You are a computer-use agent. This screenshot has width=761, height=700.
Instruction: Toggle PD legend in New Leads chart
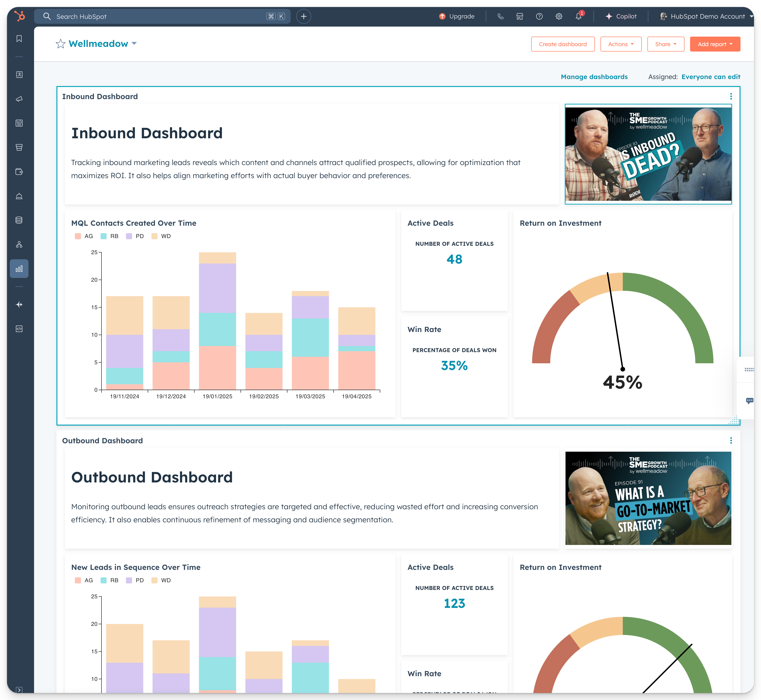tap(135, 580)
